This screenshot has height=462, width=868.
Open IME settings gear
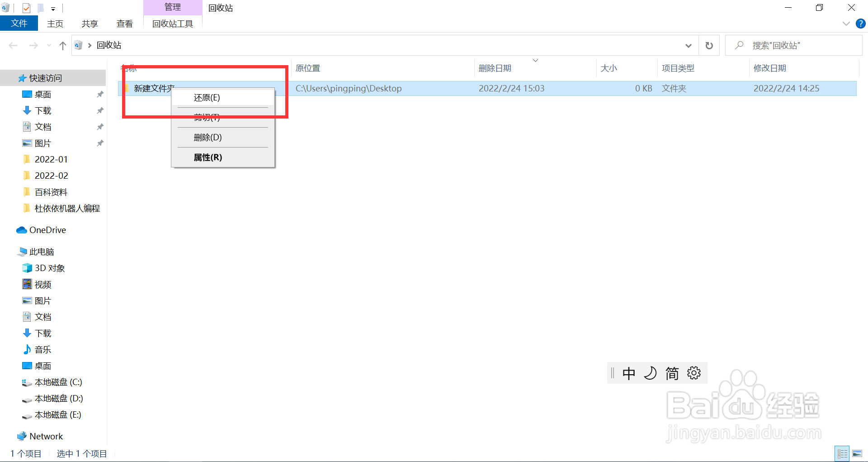tap(694, 373)
